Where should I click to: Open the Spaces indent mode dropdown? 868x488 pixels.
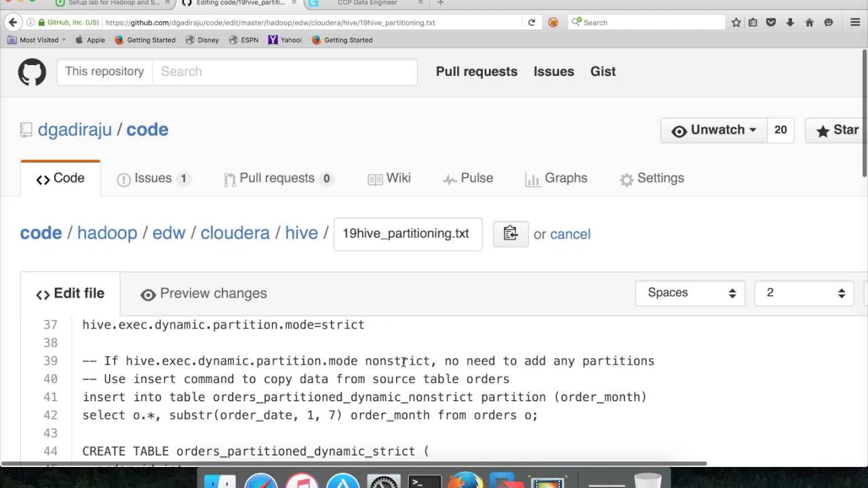690,293
